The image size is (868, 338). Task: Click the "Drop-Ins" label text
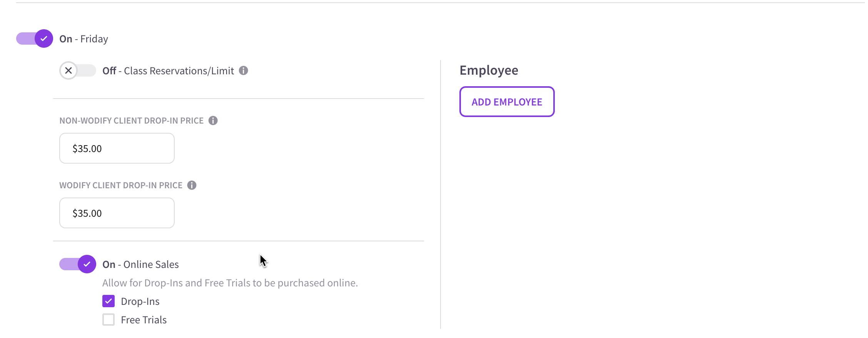140,301
